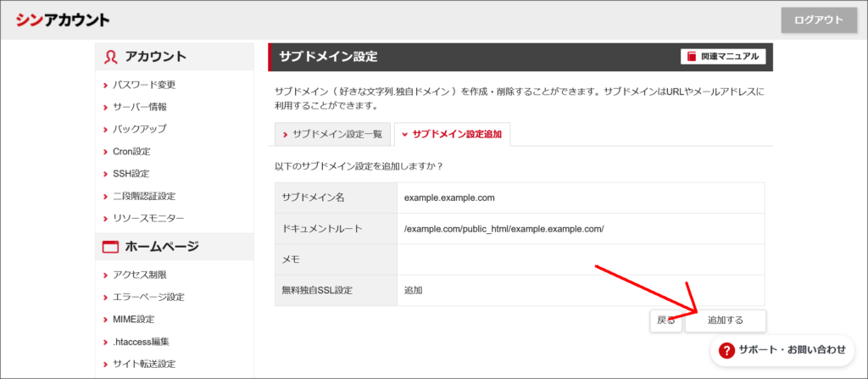Click the red question mark support icon
The image size is (868, 379).
(726, 349)
